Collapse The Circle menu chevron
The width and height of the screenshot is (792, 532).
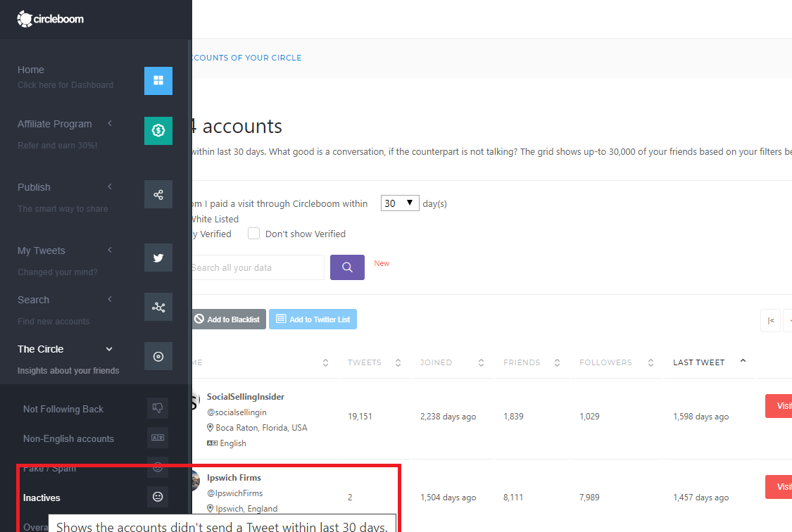tap(109, 349)
